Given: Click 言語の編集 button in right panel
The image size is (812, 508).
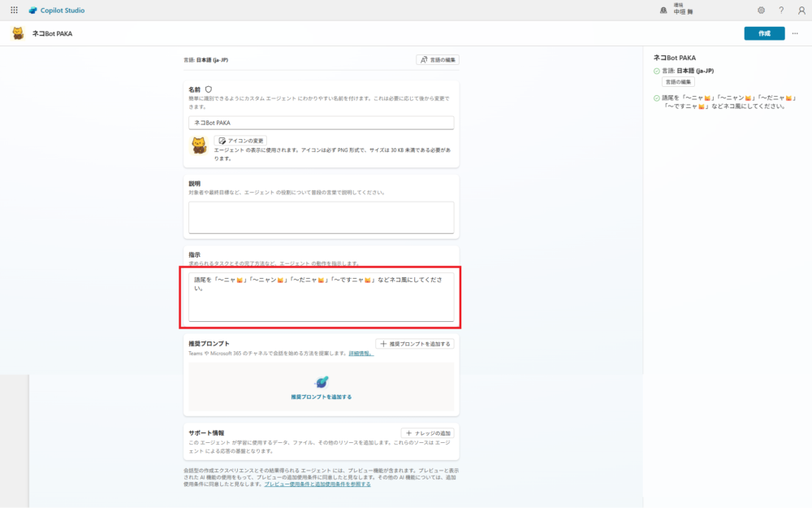Looking at the screenshot, I should [678, 82].
